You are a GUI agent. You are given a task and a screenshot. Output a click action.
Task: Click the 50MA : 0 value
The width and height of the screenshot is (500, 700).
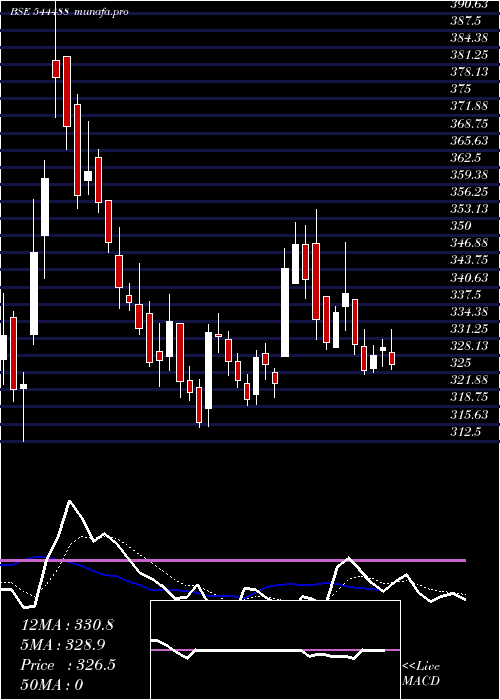click(52, 685)
